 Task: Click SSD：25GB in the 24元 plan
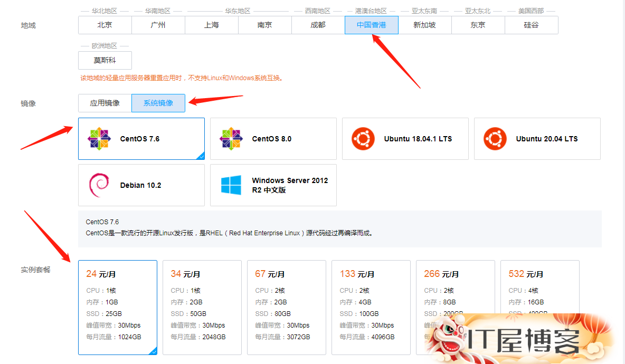(x=104, y=314)
